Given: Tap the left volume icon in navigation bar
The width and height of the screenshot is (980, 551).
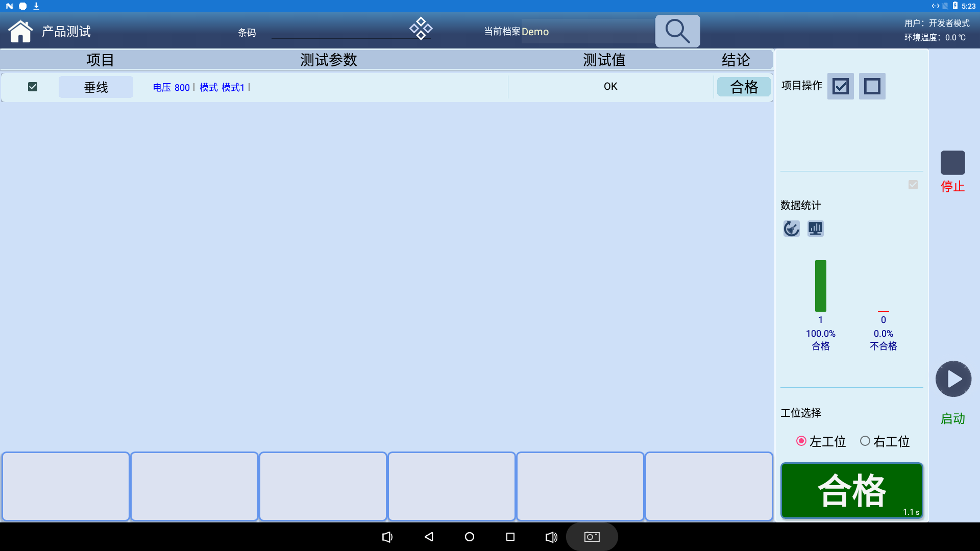Looking at the screenshot, I should coord(387,537).
